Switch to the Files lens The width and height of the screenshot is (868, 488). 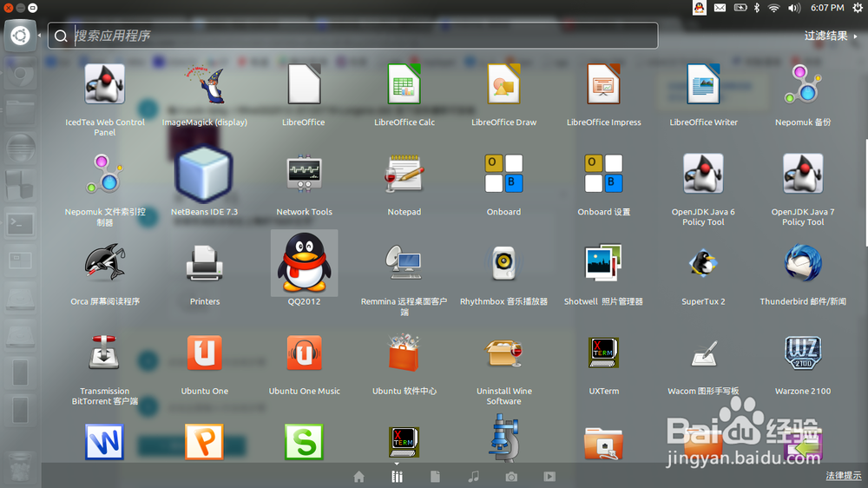435,477
